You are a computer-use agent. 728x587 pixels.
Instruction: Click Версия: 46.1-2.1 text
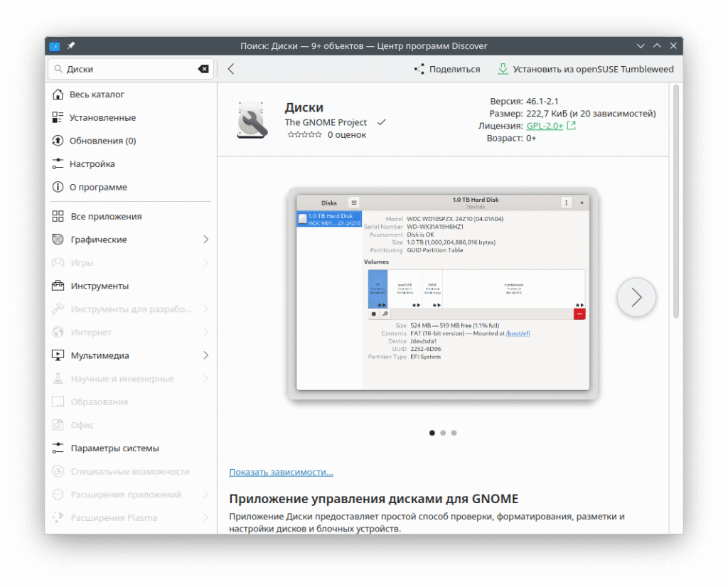point(524,101)
